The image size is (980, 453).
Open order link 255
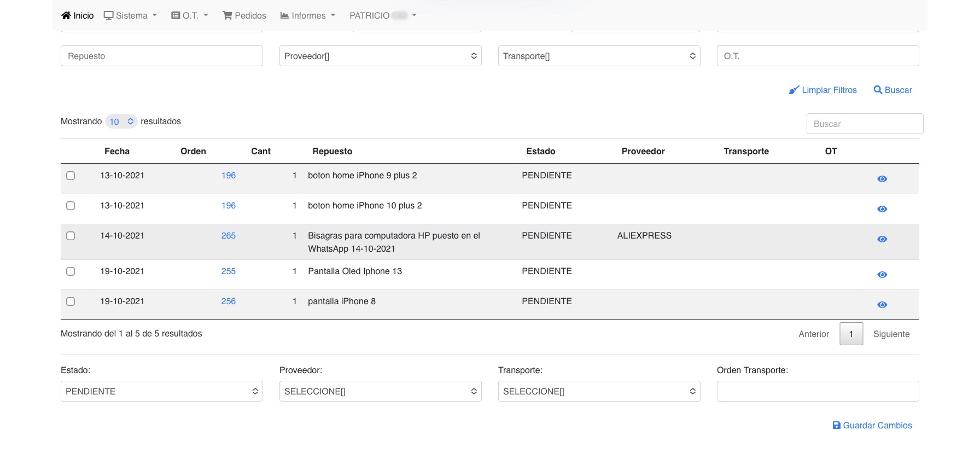tap(229, 271)
